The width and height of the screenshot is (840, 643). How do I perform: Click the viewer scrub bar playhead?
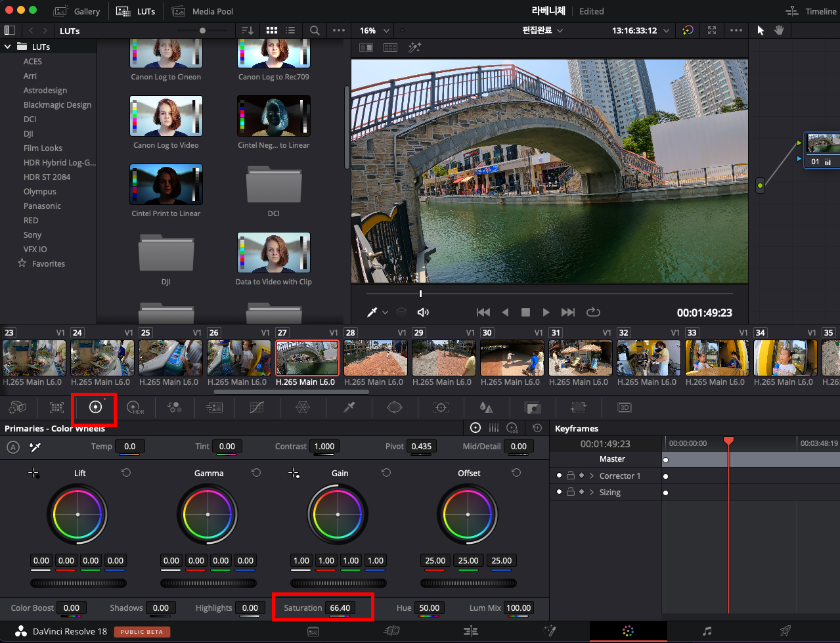click(x=420, y=293)
